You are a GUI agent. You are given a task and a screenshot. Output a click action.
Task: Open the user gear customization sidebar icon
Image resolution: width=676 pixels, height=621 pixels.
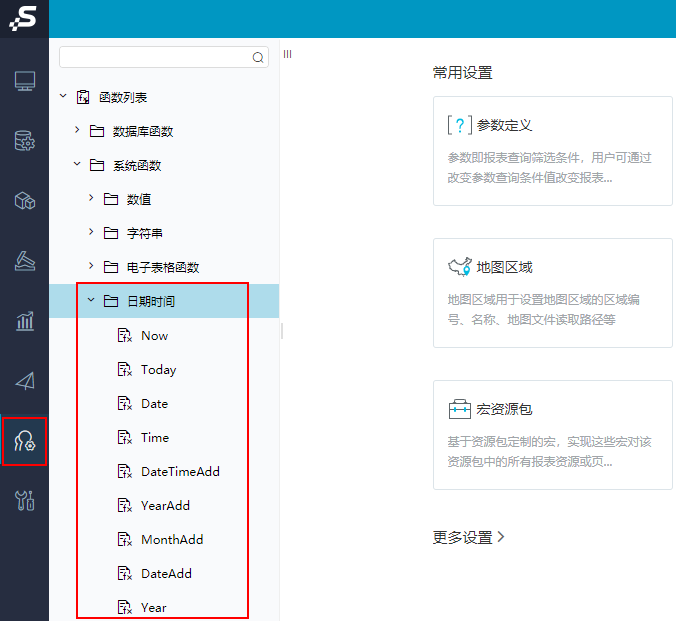coord(25,441)
